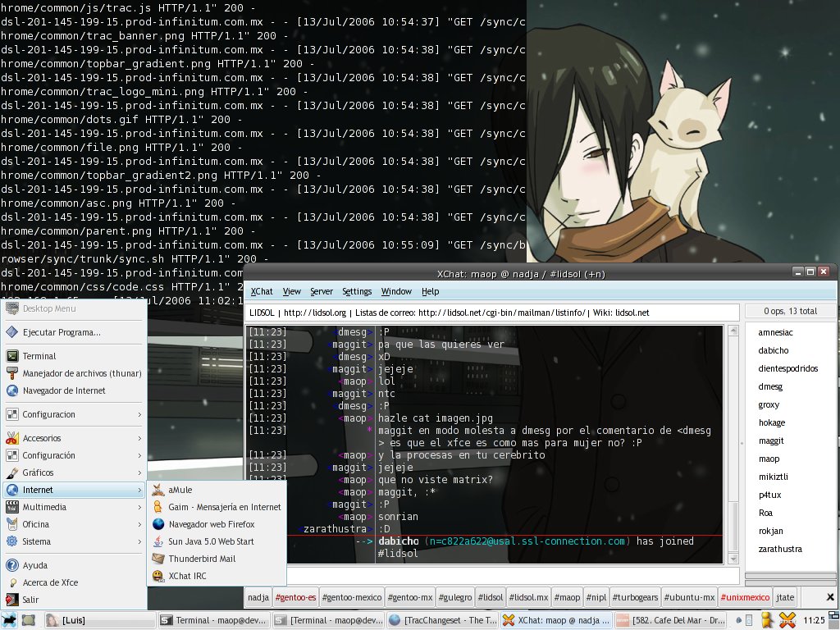The width and height of the screenshot is (840, 630).
Task: Switch to the #gentoo-mx tab
Action: point(410,597)
